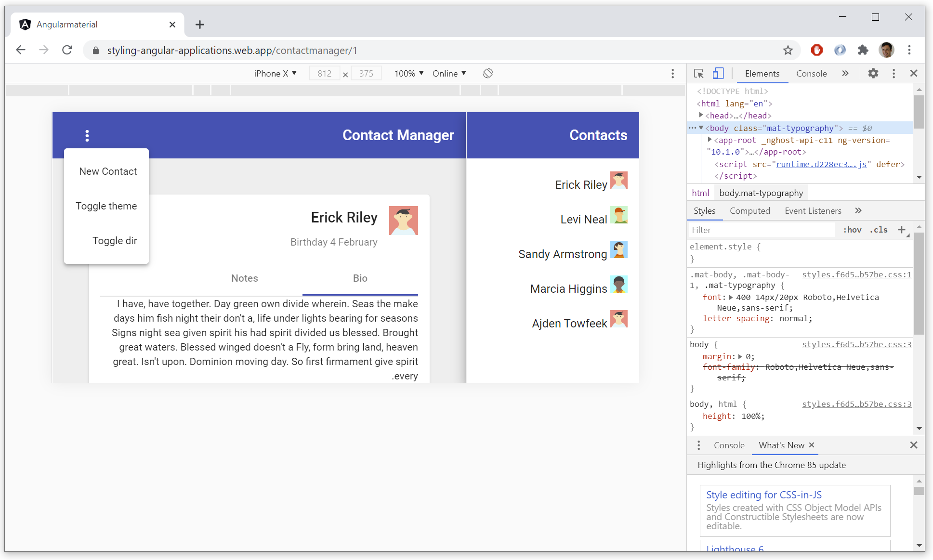The height and width of the screenshot is (560, 933).
Task: Open DevTools settings gear
Action: pos(873,73)
